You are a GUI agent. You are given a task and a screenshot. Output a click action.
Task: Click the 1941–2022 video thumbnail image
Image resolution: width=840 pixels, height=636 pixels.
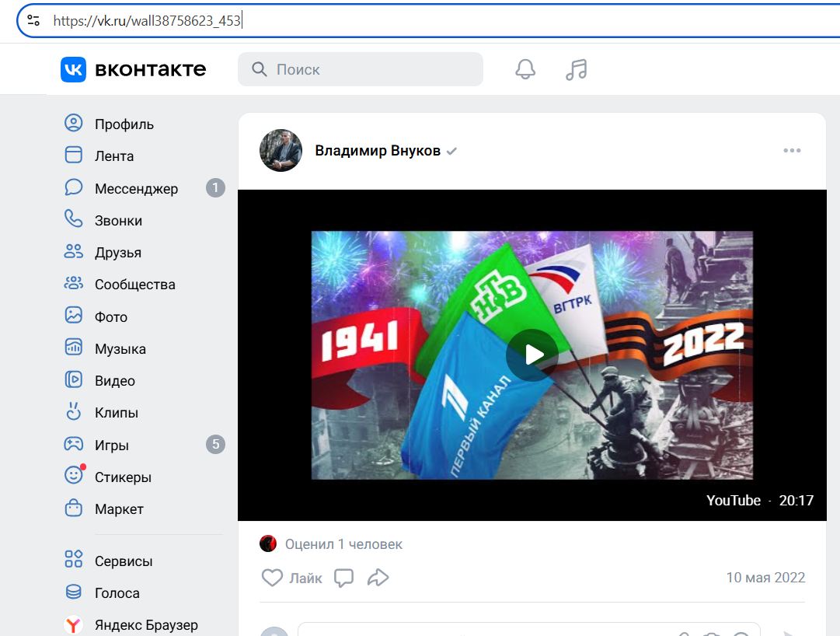coord(532,355)
